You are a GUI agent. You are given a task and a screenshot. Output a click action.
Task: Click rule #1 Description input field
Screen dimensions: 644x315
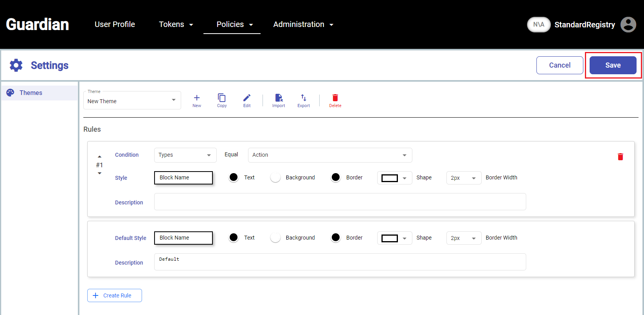click(x=340, y=202)
